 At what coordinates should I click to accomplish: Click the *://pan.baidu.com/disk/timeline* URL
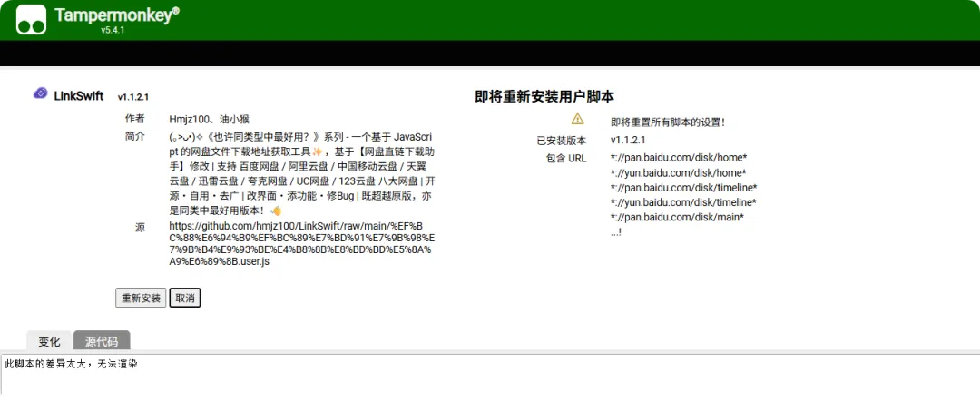point(684,188)
